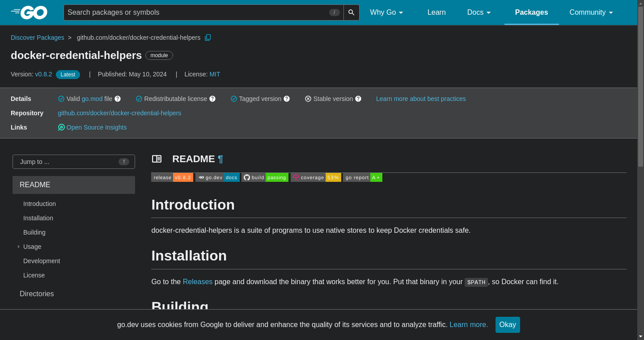Open cookie notice Learn more link

click(469, 325)
